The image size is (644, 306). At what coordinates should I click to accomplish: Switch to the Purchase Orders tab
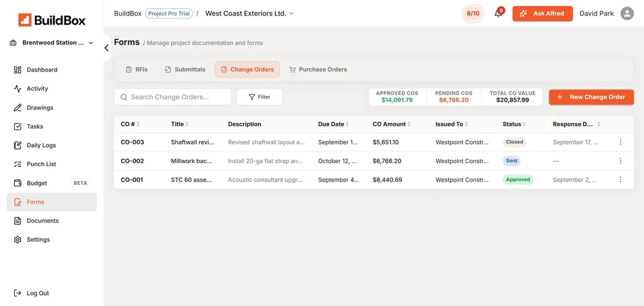[x=318, y=70]
